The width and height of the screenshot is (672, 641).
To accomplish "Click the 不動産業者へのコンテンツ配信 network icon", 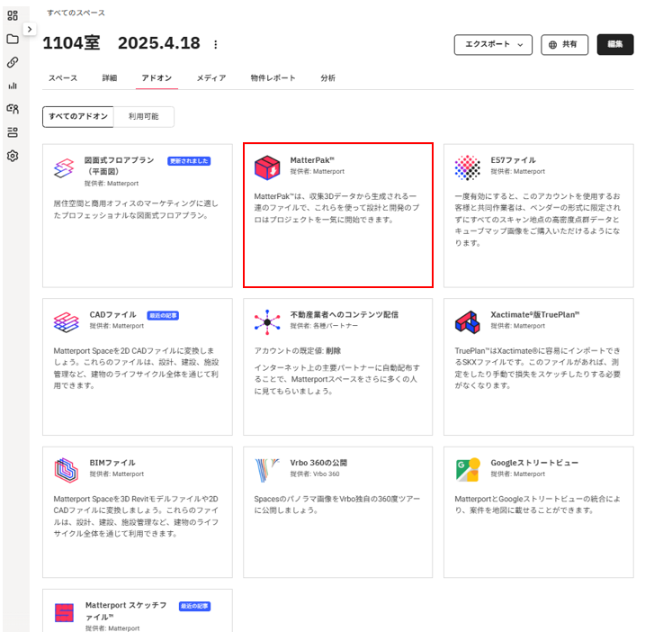I will click(x=267, y=322).
